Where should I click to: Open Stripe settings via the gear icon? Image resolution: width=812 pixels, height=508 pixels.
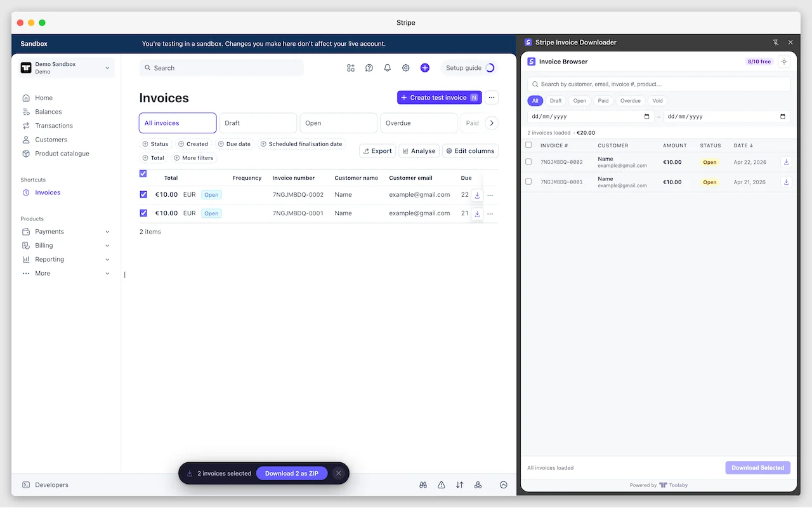(x=406, y=67)
